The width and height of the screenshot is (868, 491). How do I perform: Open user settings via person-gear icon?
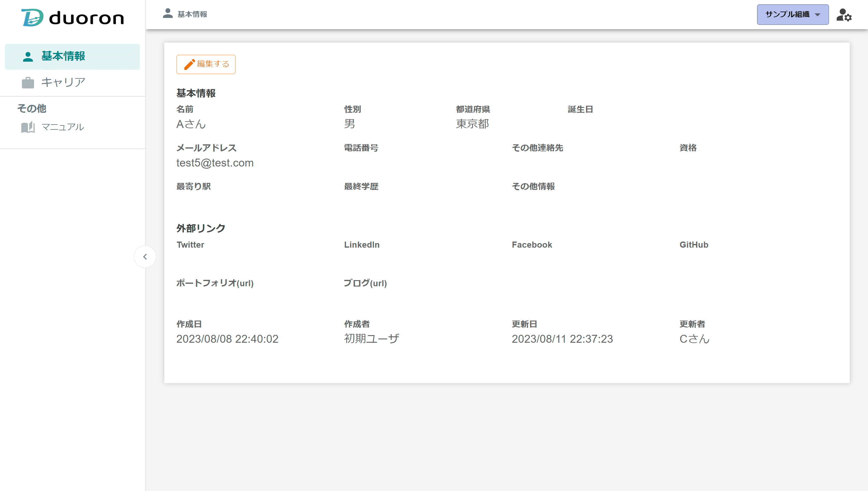tap(844, 15)
